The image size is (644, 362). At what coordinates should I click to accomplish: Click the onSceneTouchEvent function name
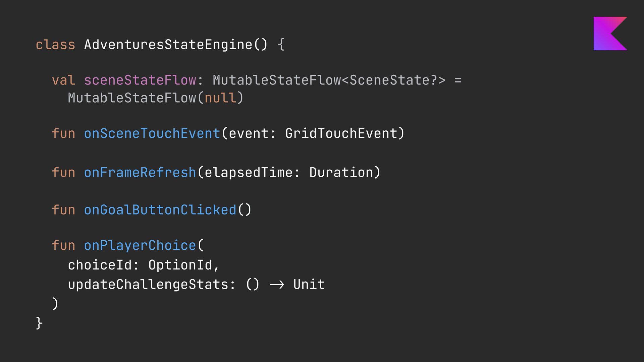pyautogui.click(x=152, y=133)
